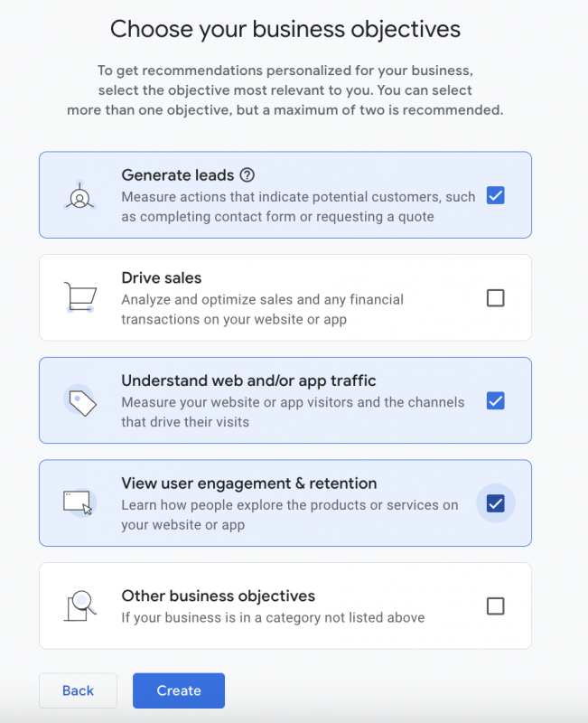Go back using the Back button

(x=78, y=690)
